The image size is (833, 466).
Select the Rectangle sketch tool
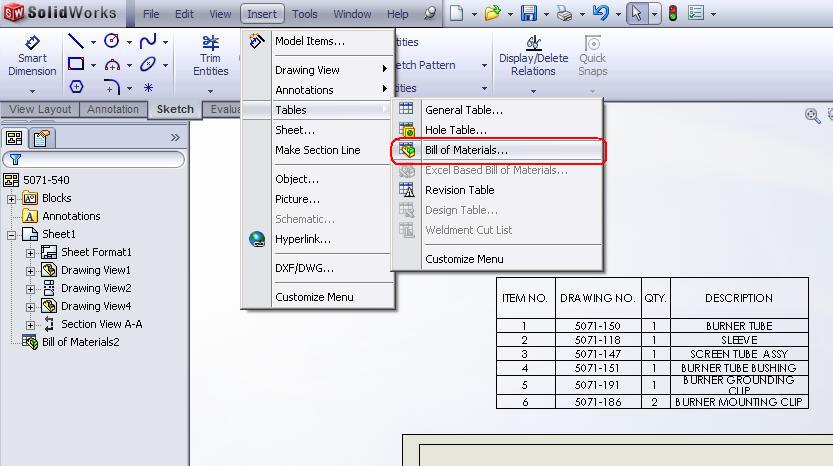(x=76, y=64)
